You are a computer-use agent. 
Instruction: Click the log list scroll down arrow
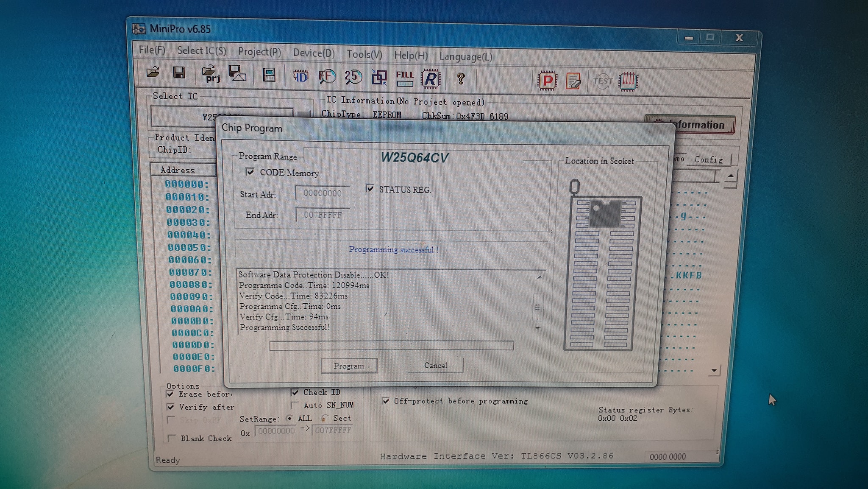pyautogui.click(x=538, y=327)
